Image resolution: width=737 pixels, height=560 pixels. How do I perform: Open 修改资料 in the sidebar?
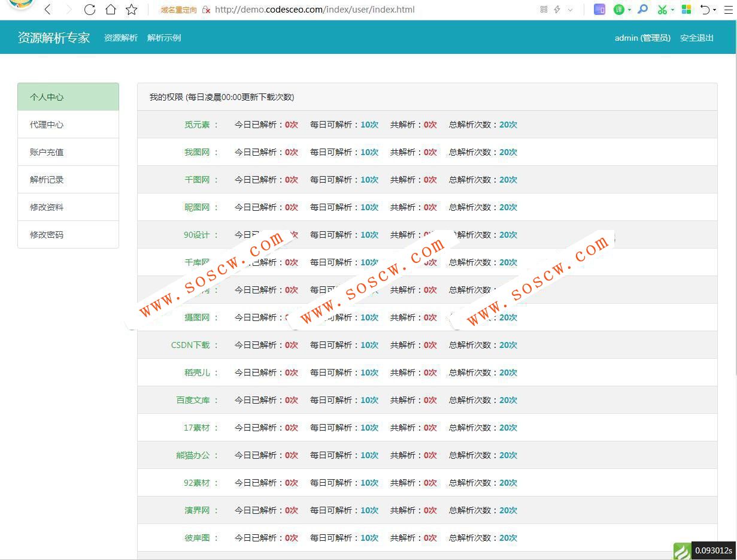68,207
